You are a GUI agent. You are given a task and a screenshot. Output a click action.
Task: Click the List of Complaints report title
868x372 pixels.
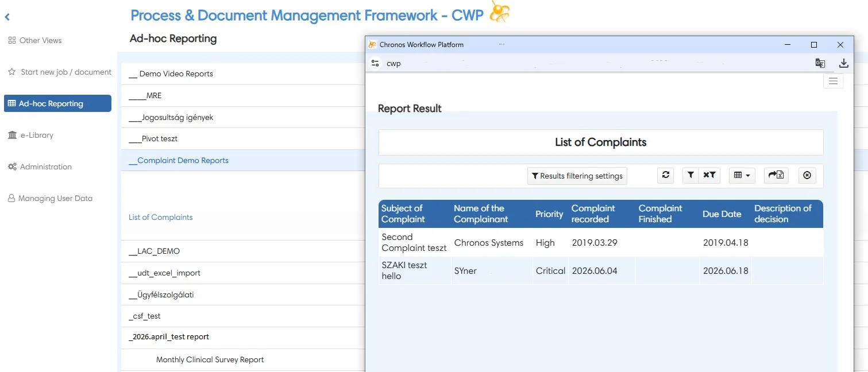(x=601, y=142)
